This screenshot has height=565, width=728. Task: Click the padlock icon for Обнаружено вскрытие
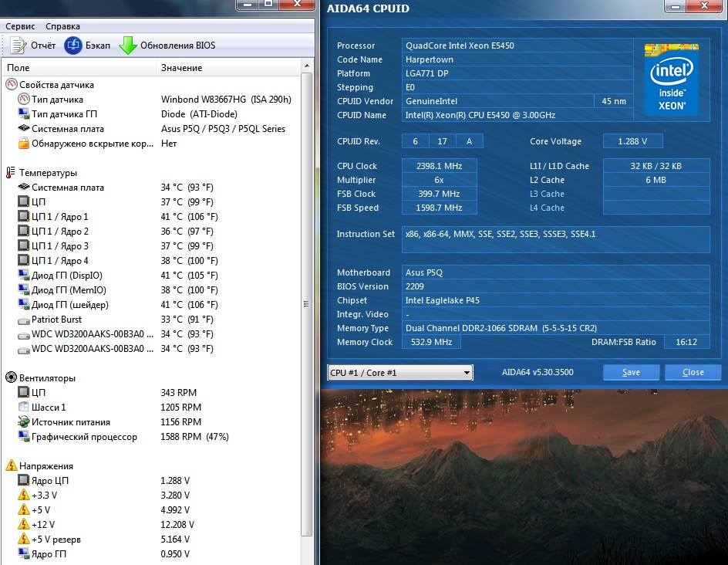click(24, 143)
